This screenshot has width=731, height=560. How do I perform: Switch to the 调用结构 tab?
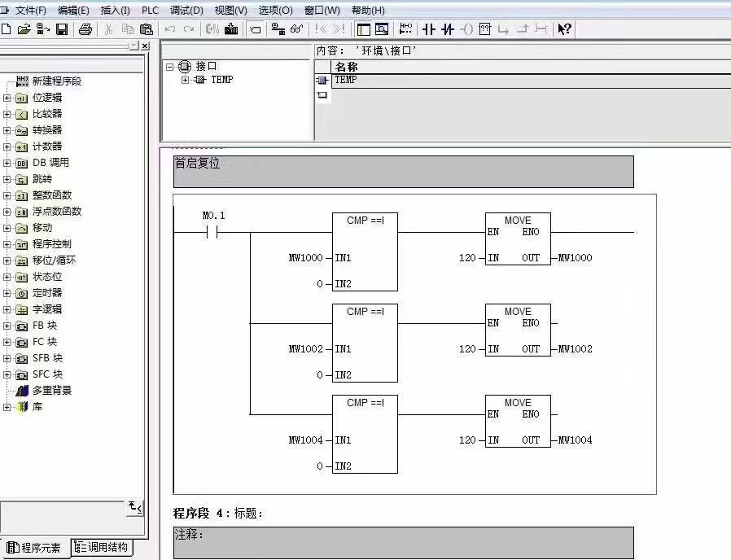point(102,548)
